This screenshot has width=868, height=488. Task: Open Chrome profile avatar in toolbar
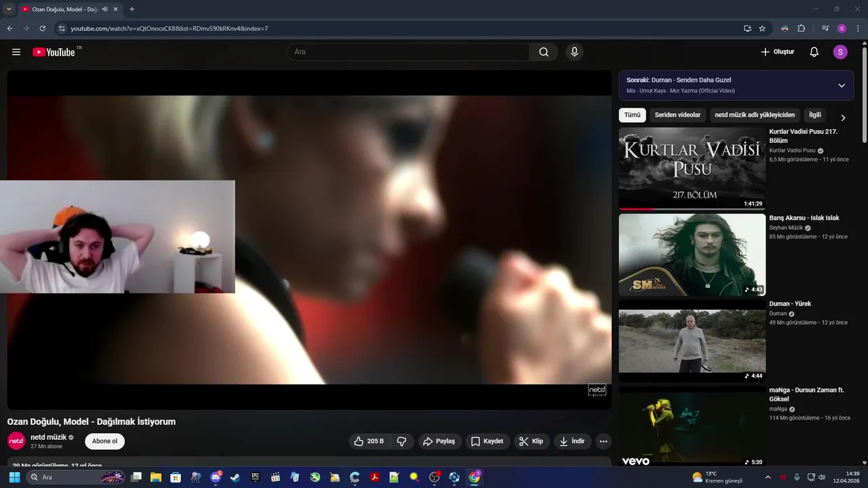coord(842,28)
